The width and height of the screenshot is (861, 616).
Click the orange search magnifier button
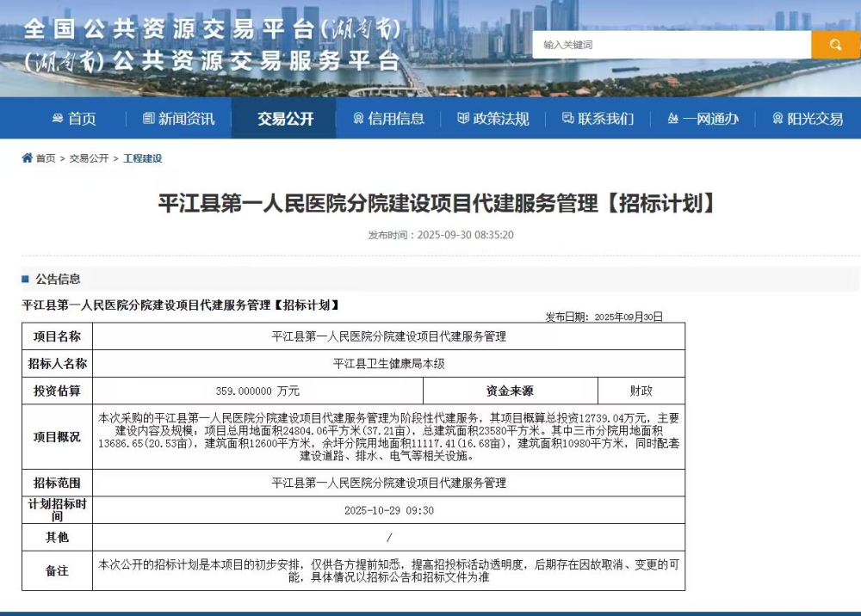(835, 45)
